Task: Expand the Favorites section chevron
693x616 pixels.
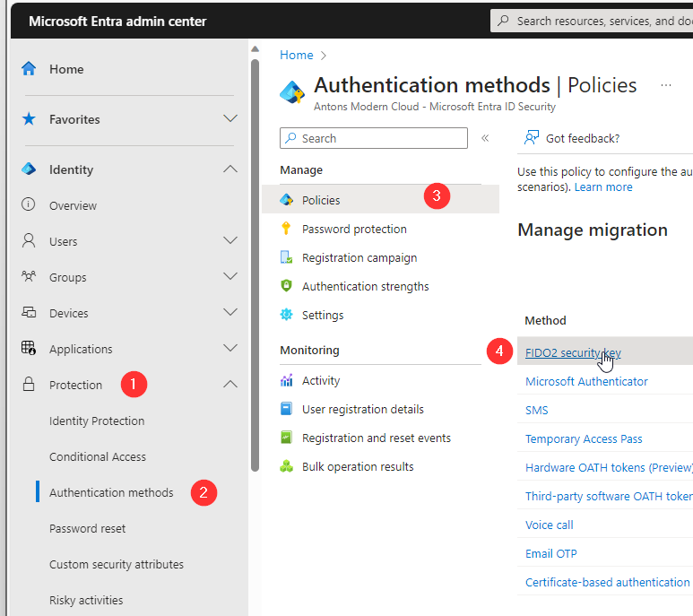Action: (x=230, y=118)
